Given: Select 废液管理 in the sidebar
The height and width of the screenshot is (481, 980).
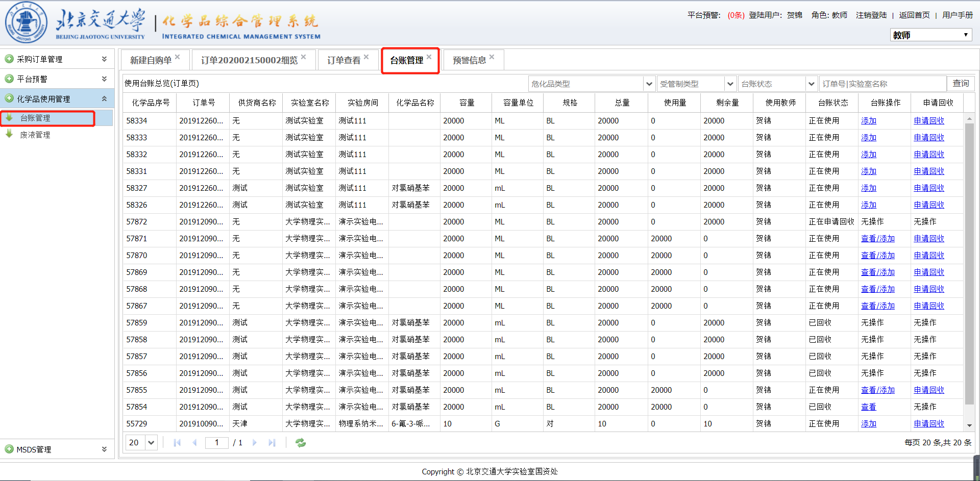Looking at the screenshot, I should (35, 135).
